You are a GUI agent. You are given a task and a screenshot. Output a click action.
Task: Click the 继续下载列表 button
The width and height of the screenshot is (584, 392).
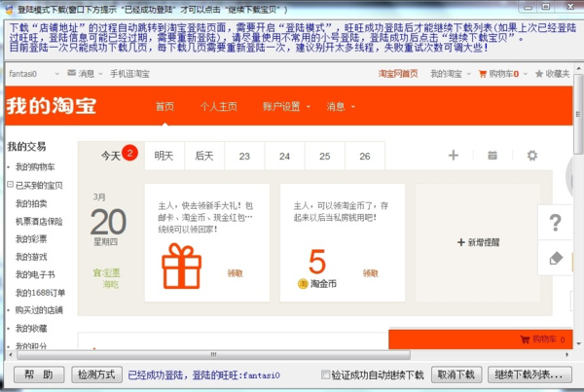tap(529, 374)
